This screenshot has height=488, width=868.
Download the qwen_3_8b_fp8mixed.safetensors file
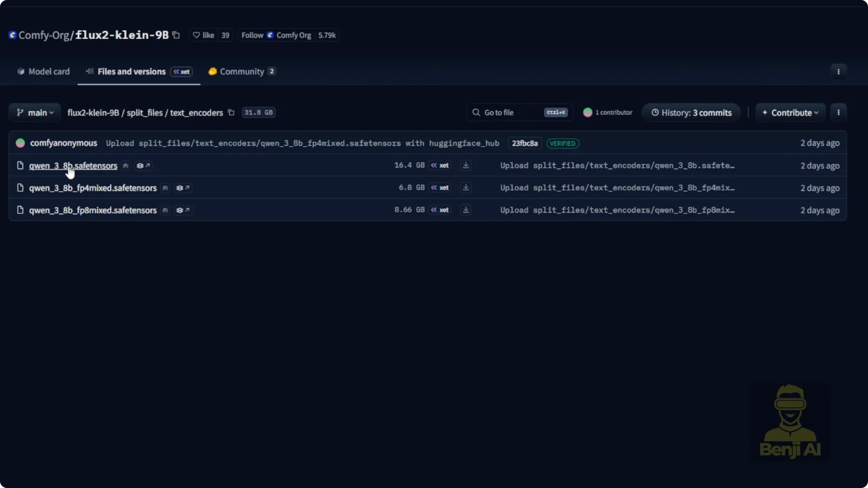(466, 210)
